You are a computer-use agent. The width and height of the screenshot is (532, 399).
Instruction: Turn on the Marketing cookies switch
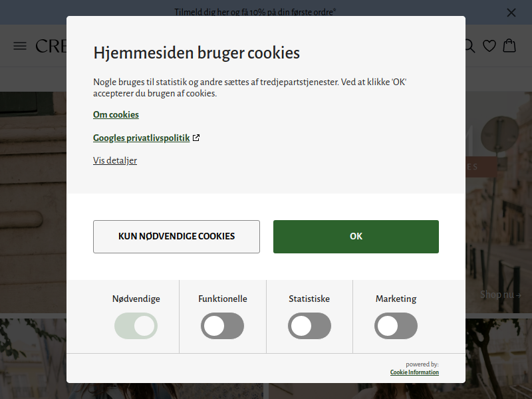pos(396,326)
